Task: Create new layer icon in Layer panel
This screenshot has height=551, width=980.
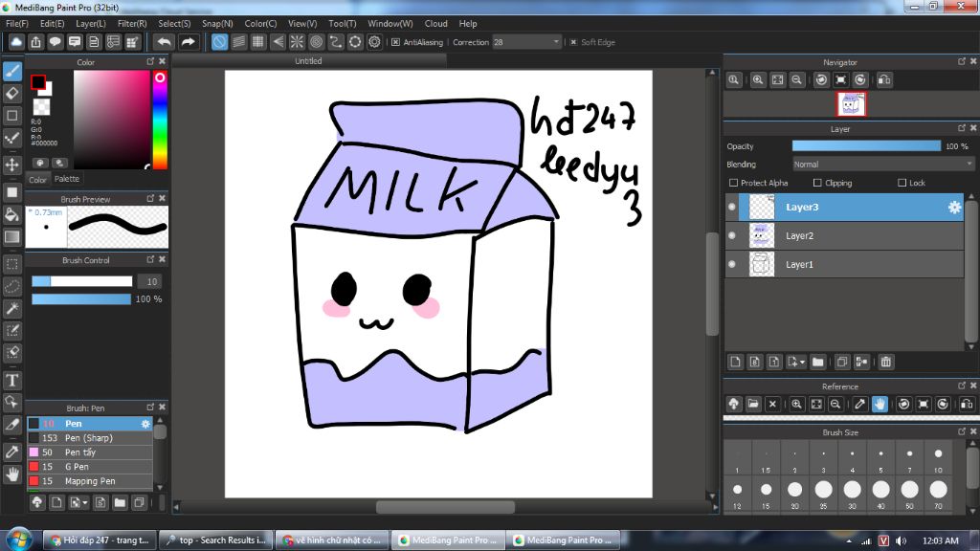Action: coord(736,362)
